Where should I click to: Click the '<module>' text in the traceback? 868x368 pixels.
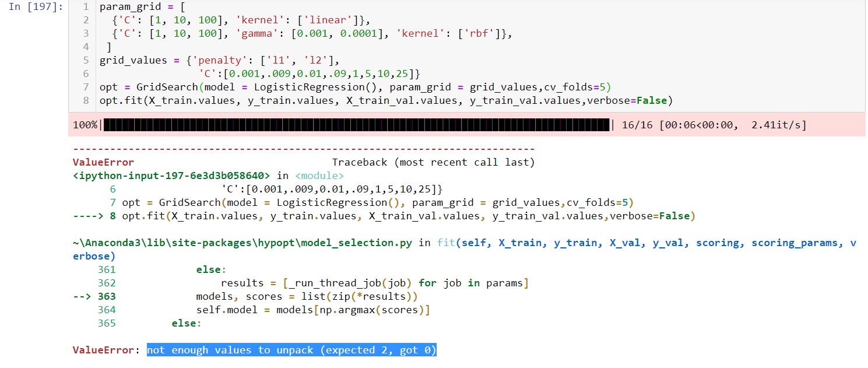[319, 176]
